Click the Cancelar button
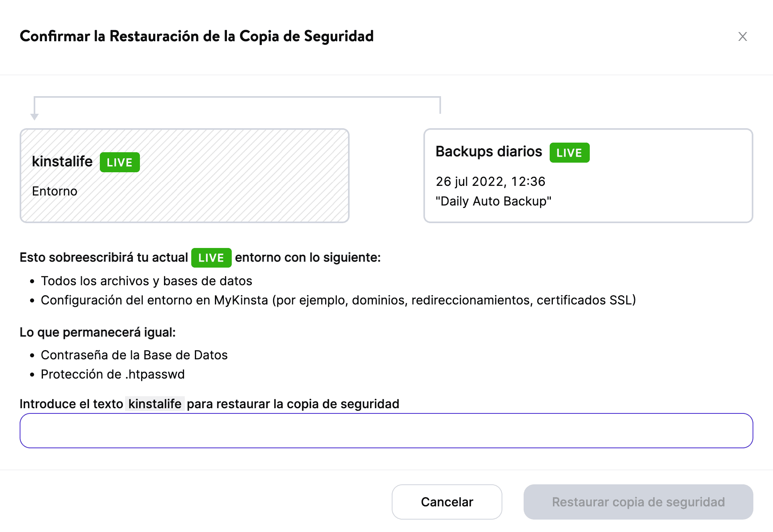Image resolution: width=773 pixels, height=532 pixels. tap(447, 502)
